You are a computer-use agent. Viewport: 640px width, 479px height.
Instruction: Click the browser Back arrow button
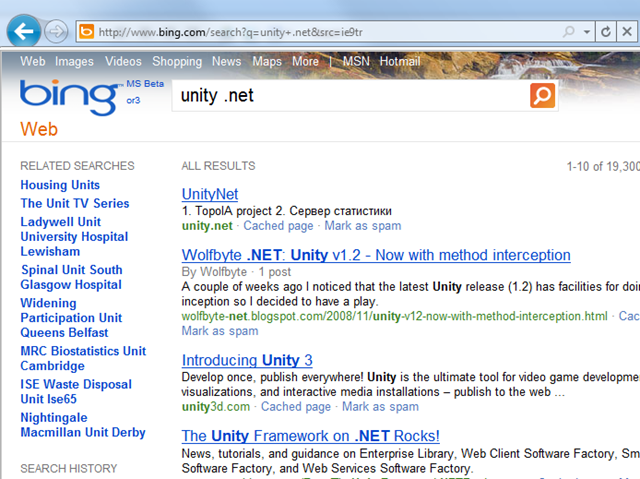coord(24,31)
